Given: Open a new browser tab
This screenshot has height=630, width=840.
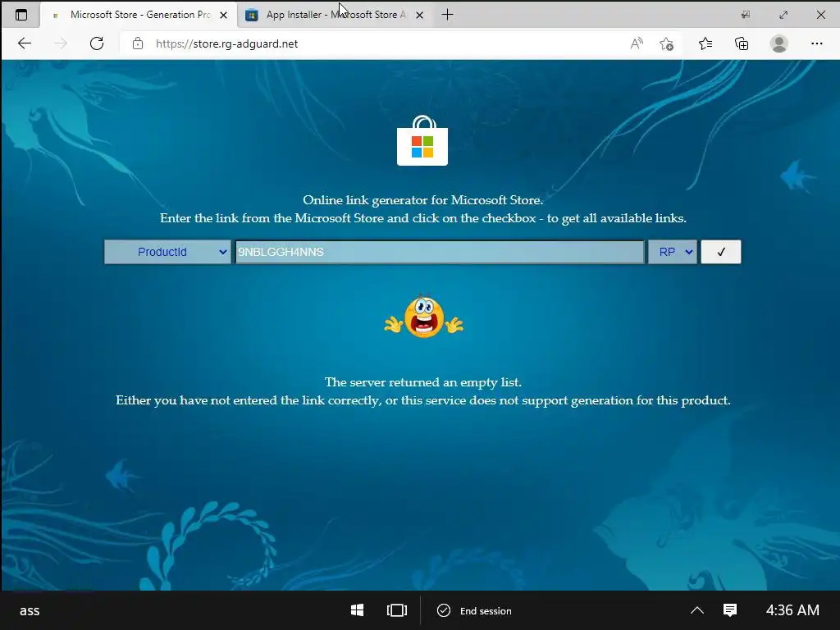Looking at the screenshot, I should (x=447, y=15).
